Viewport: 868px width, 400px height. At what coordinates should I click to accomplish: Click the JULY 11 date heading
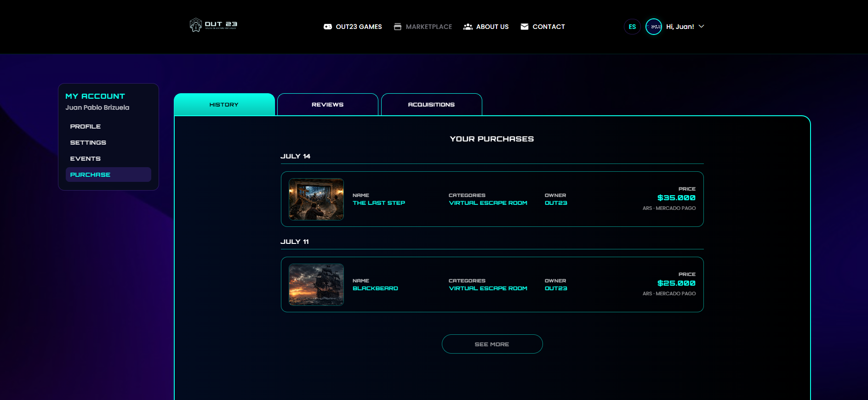pos(295,242)
